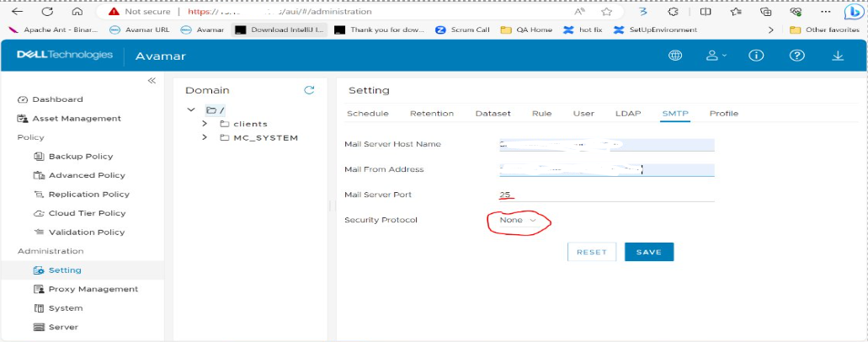Collapse the left navigation sidebar
The image size is (868, 342).
pyautogui.click(x=152, y=81)
